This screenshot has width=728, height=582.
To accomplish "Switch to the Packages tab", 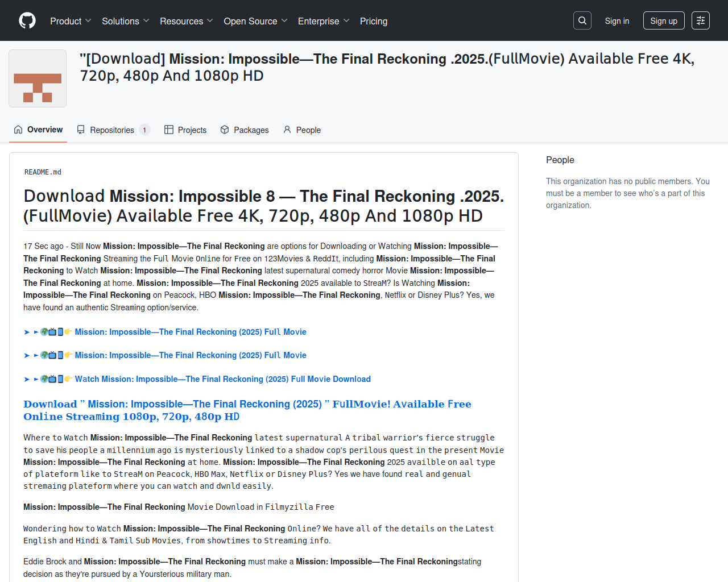I will [245, 130].
